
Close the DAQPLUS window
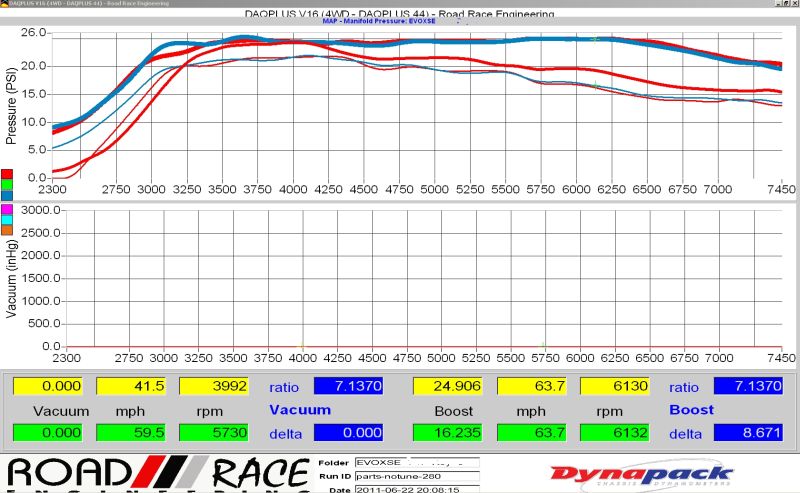click(x=794, y=3)
